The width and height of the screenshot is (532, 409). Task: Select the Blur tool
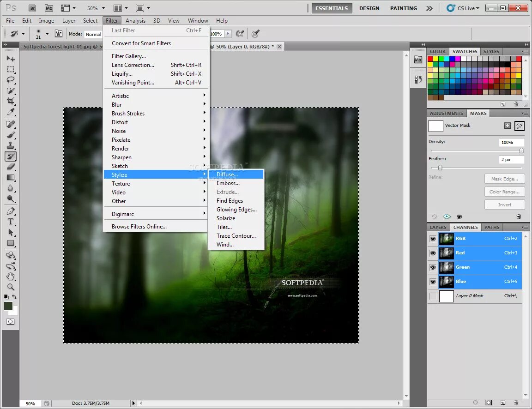click(x=11, y=188)
